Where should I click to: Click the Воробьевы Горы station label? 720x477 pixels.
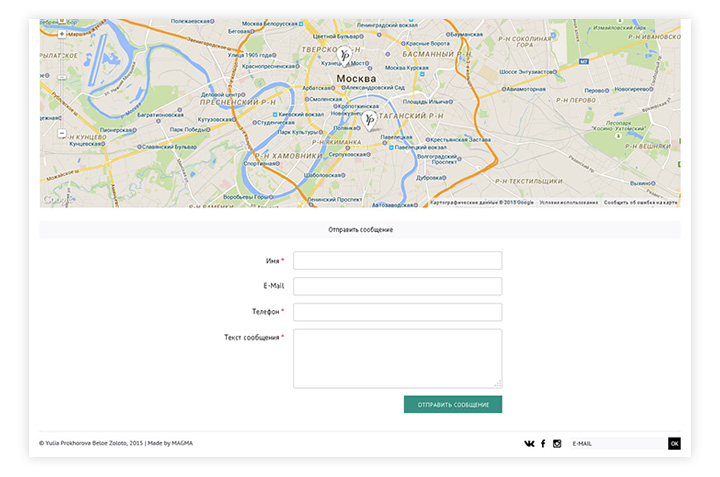248,197
